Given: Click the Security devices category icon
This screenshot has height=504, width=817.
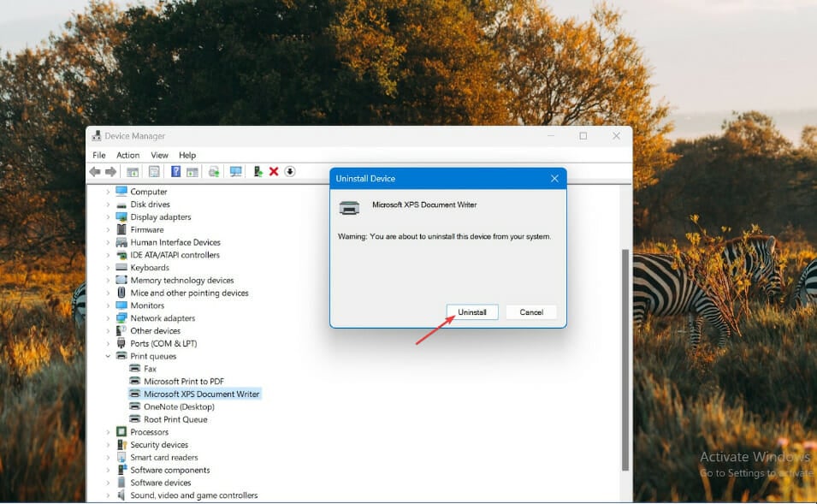Looking at the screenshot, I should point(121,445).
